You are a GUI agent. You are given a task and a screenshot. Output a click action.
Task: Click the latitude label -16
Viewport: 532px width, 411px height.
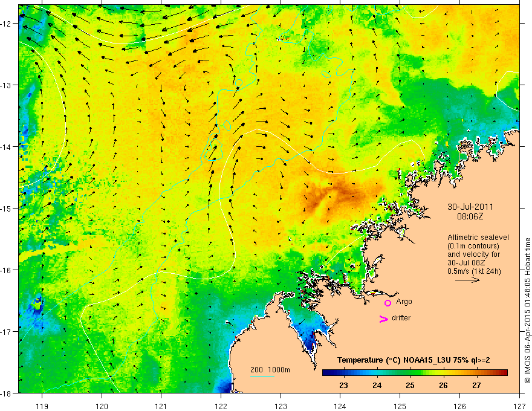tap(7, 270)
